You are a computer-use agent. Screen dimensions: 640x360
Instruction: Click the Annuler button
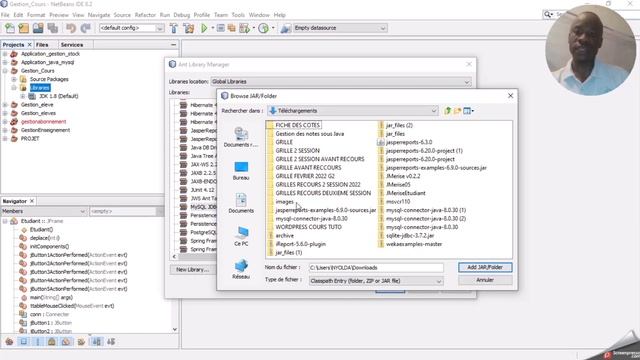[x=485, y=280]
